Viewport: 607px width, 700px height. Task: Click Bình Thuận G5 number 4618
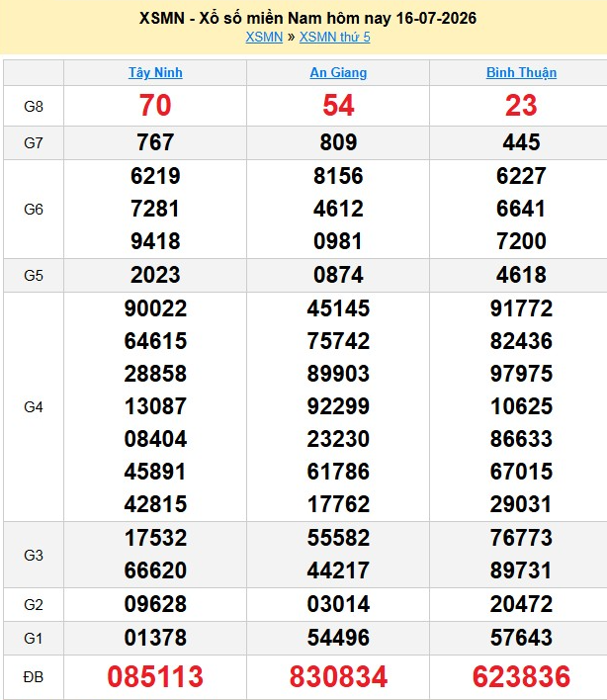[521, 275]
